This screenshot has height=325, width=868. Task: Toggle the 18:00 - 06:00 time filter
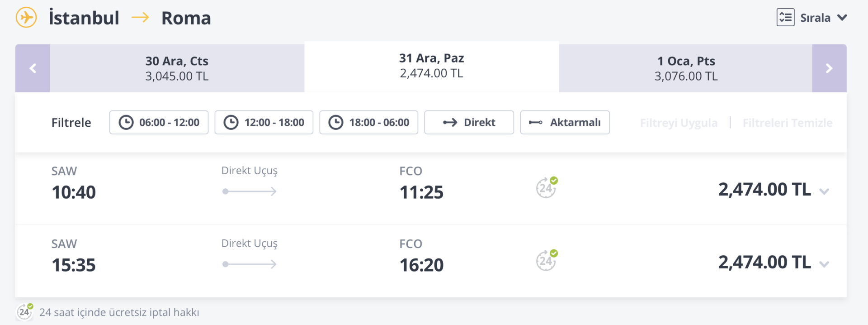coord(368,123)
